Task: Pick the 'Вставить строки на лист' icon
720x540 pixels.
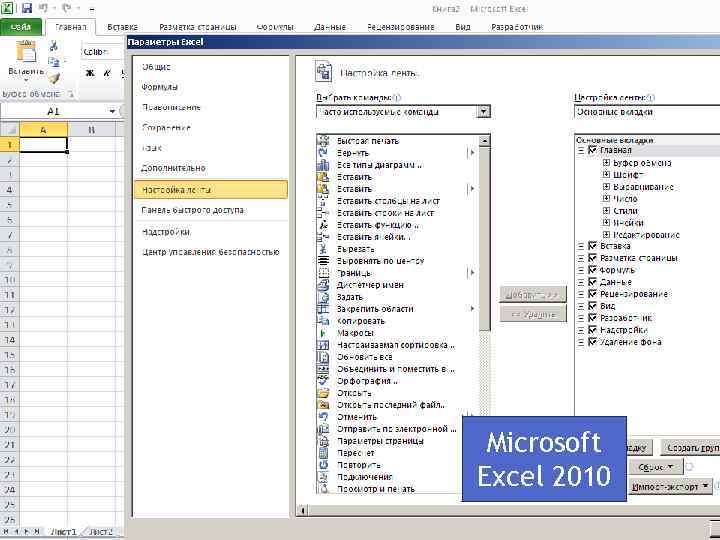Action: pos(323,213)
